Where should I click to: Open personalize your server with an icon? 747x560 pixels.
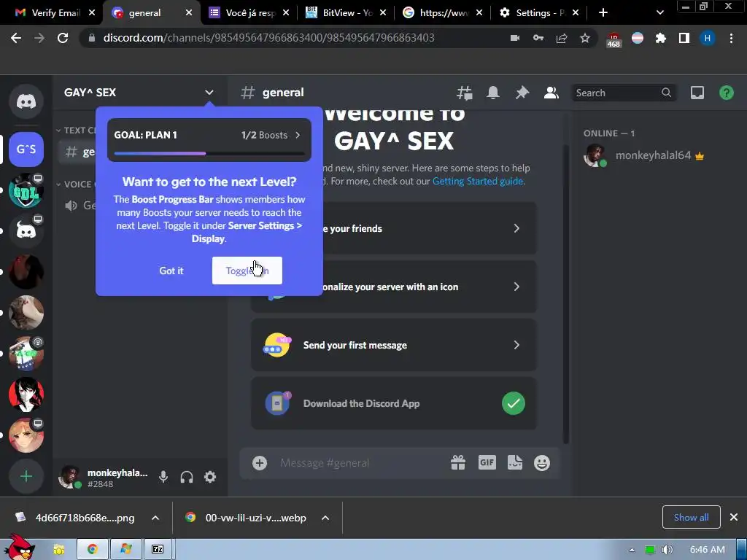[x=393, y=287]
